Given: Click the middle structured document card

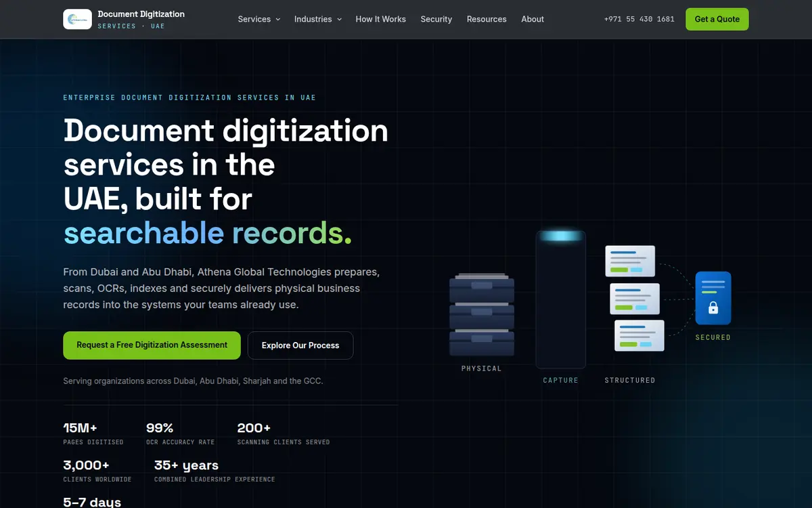Looking at the screenshot, I should (635, 299).
